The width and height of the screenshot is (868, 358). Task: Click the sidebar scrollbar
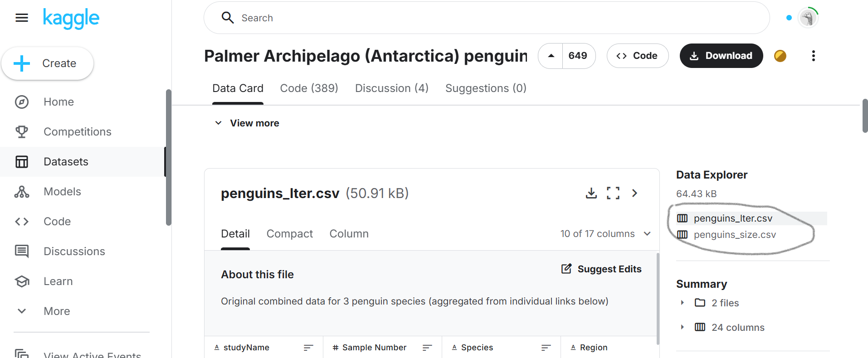coord(168,157)
